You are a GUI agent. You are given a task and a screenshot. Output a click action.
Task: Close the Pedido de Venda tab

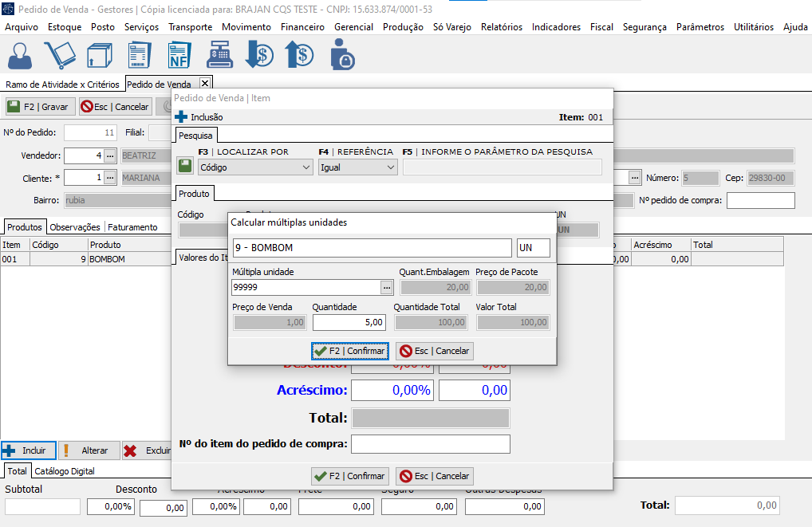[x=205, y=84]
